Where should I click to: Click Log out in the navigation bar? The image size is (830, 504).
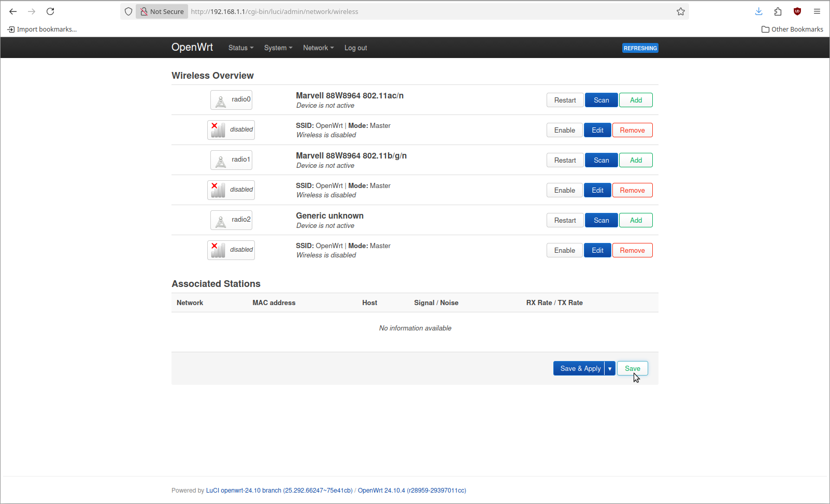pos(355,48)
